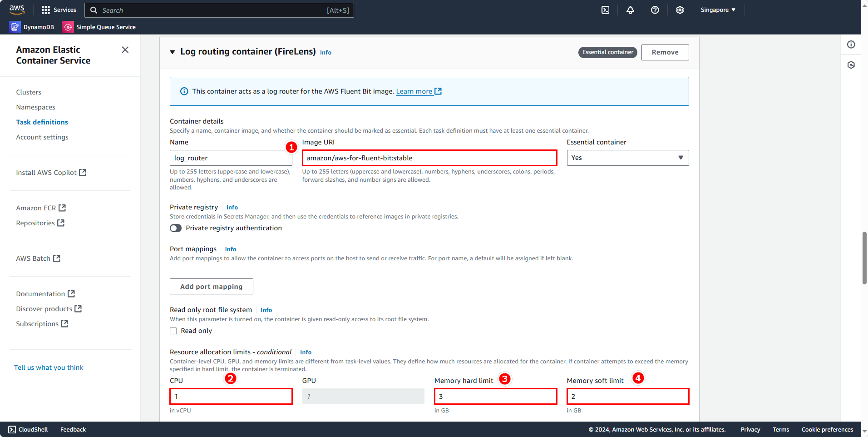The image size is (868, 437).
Task: Open the AWS home logo
Action: tap(17, 10)
